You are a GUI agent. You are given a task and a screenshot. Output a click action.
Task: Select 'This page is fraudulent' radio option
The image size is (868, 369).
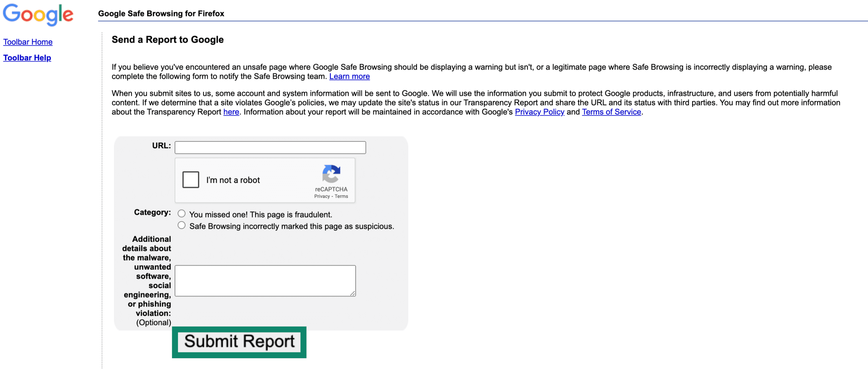click(x=182, y=213)
